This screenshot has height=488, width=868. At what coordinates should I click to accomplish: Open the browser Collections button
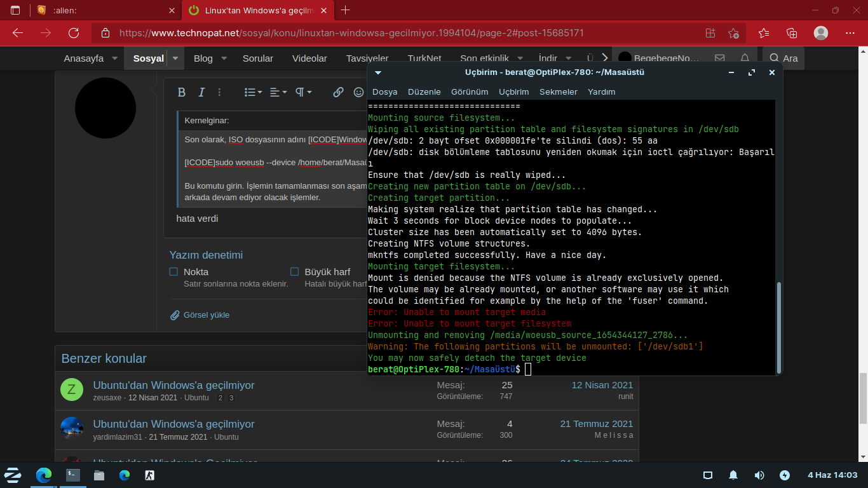792,33
